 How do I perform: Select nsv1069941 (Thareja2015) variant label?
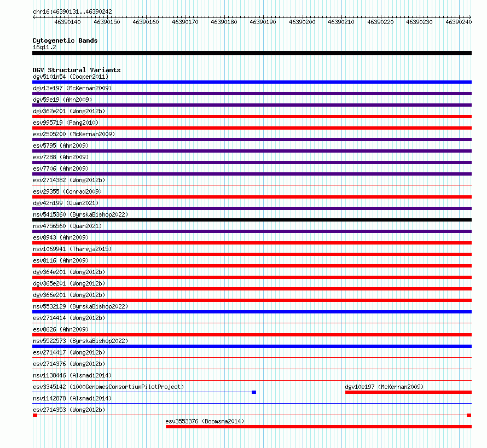point(72,249)
